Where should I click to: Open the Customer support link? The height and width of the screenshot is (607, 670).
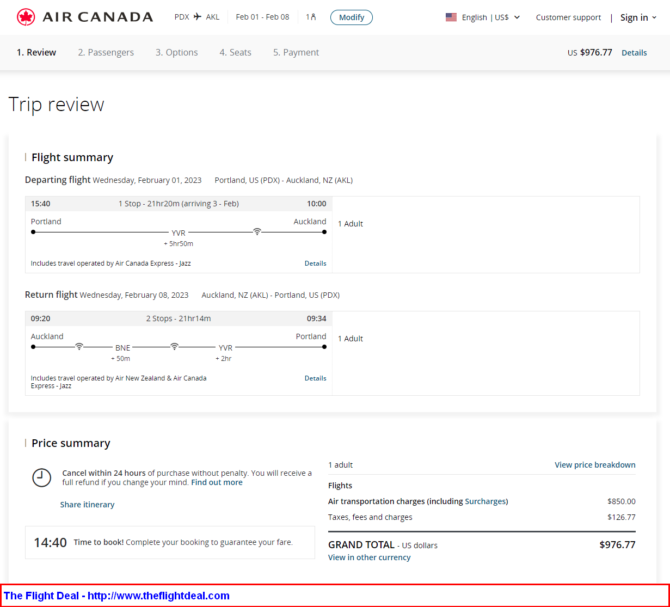click(x=568, y=17)
